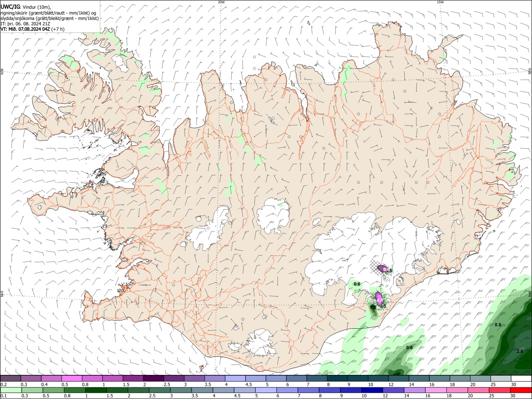Select the dark teal 8 swatch in upper legend row

click(x=337, y=378)
